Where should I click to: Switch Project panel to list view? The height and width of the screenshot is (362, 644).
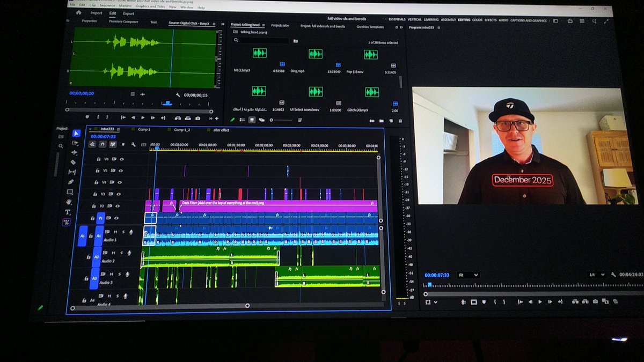pos(242,120)
